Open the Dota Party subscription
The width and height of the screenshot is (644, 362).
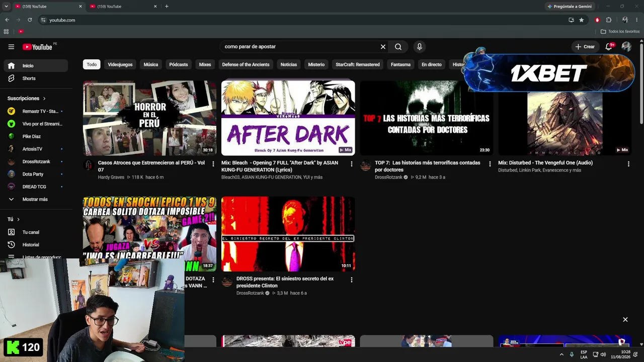point(36,174)
